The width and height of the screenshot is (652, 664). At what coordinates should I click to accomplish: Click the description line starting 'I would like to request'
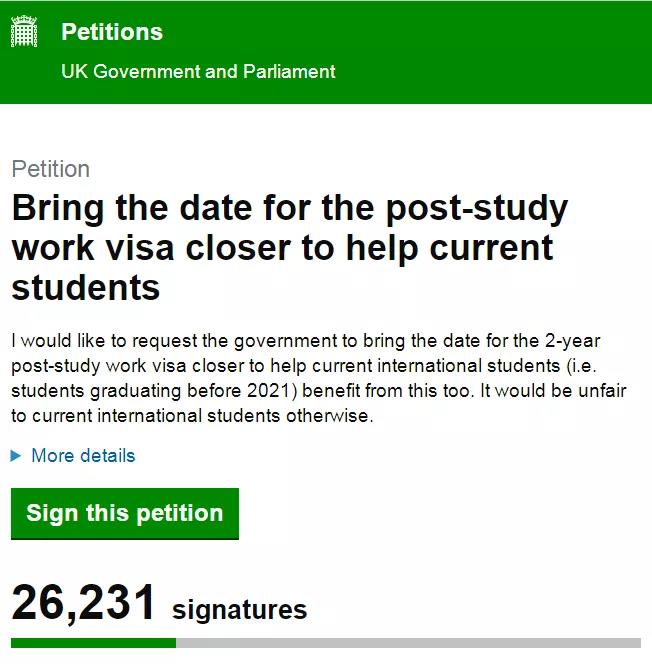point(306,341)
